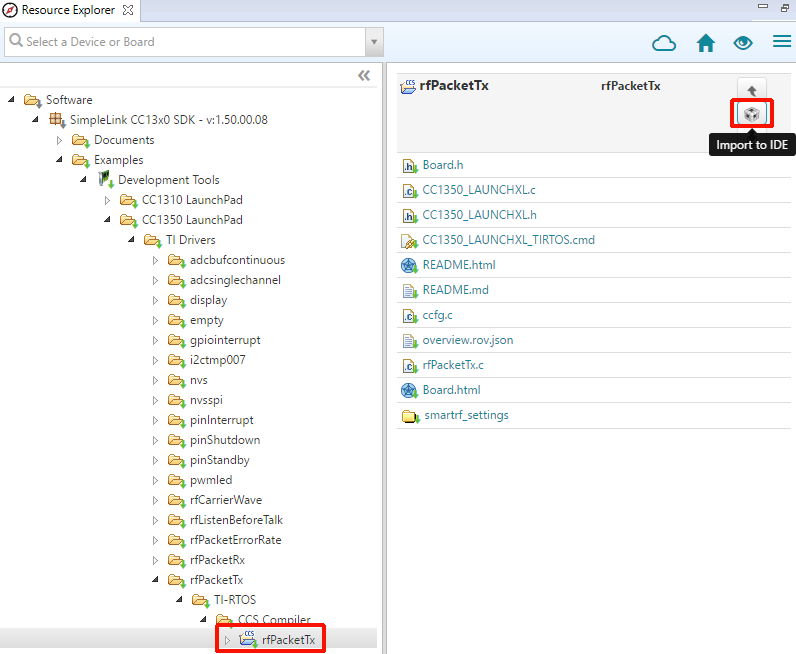Click the Development Tools board icon
The height and width of the screenshot is (654, 796).
(105, 179)
